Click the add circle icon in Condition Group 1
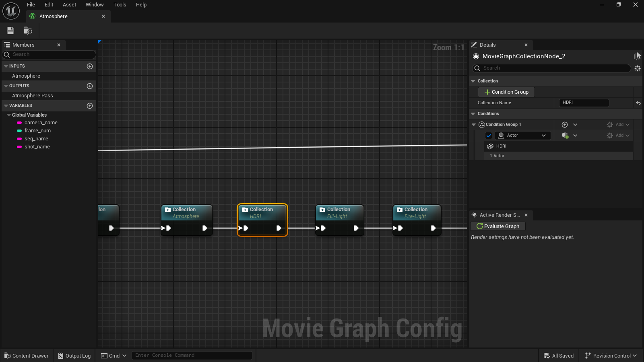Viewport: 644px width, 362px height. pyautogui.click(x=565, y=125)
